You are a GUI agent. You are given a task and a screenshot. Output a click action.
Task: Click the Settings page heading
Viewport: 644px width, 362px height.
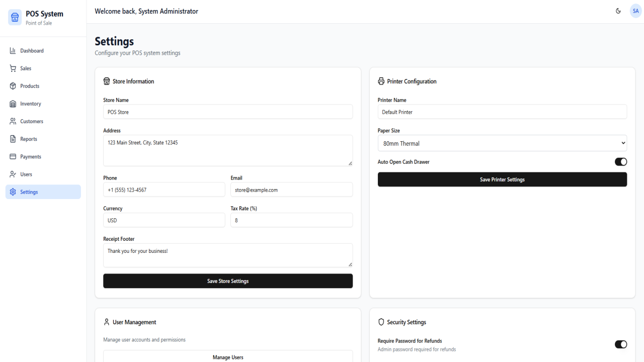point(114,41)
